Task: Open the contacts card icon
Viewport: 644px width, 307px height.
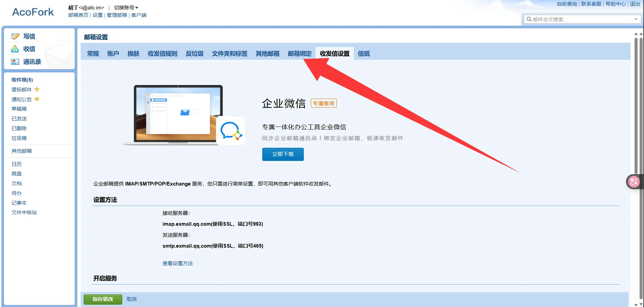Action: click(x=15, y=62)
